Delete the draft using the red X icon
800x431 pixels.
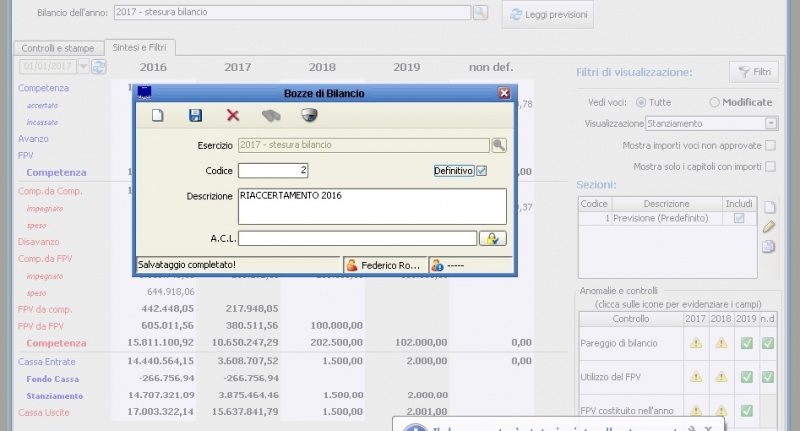click(233, 116)
